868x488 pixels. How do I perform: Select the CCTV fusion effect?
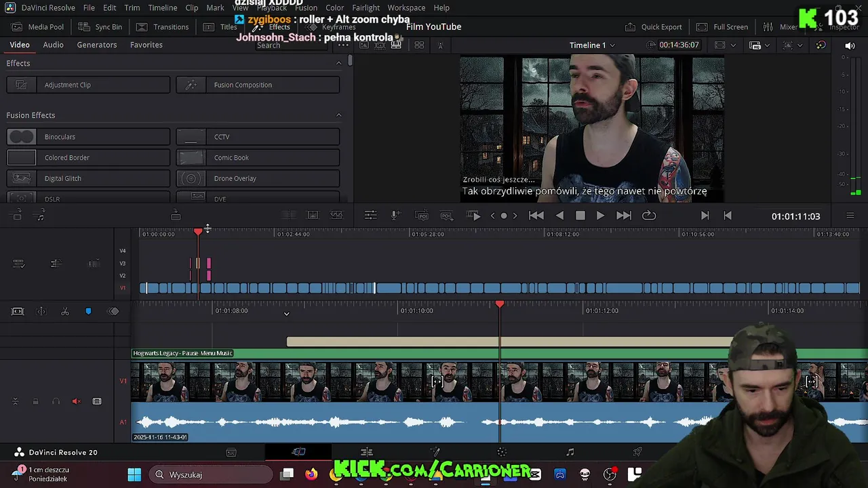(258, 137)
